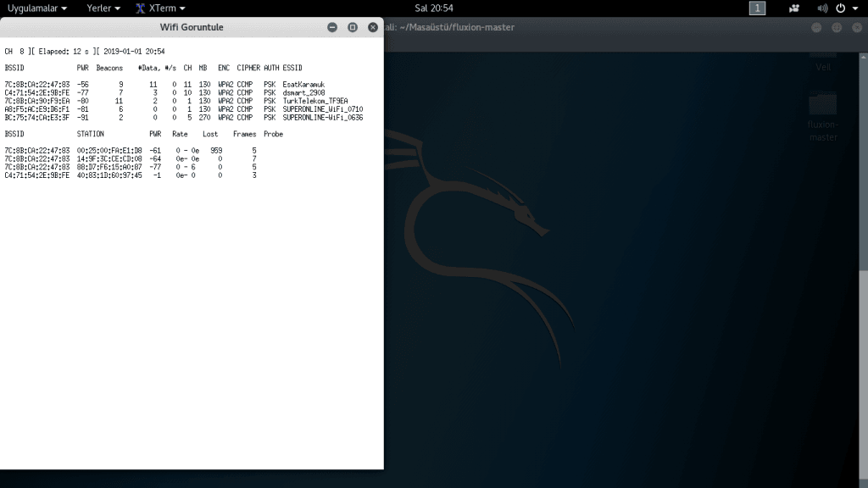Click BSSID 7C:8B:CA:90:F9:EA
868x488 pixels.
click(x=37, y=102)
